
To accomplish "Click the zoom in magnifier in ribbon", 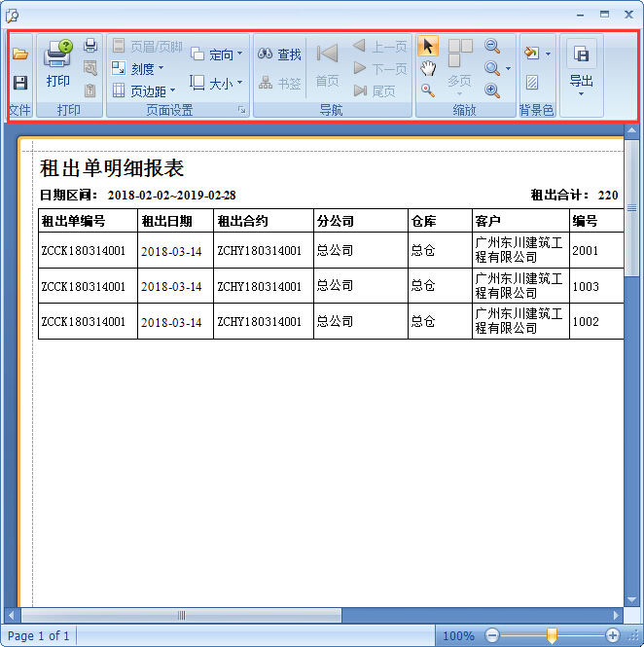I will tap(492, 90).
